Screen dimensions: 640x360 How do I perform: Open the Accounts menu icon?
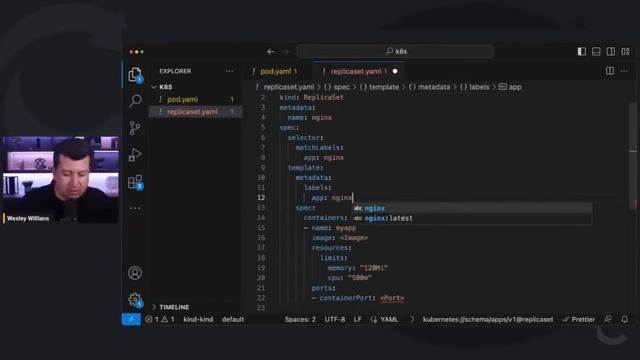[x=135, y=273]
